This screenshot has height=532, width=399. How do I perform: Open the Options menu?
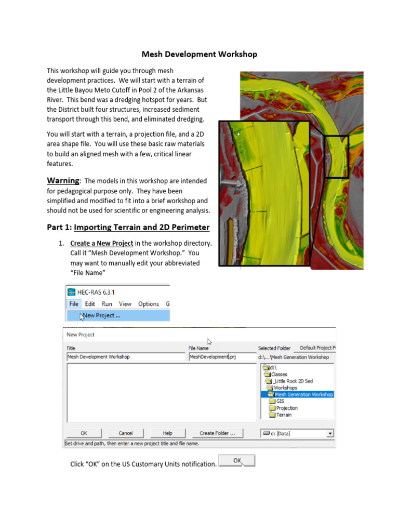click(x=148, y=304)
